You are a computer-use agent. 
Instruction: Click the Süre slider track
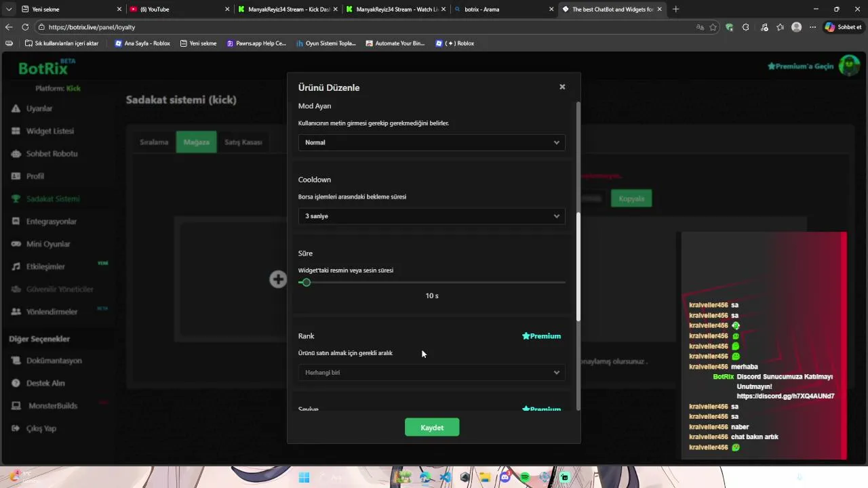(x=431, y=283)
